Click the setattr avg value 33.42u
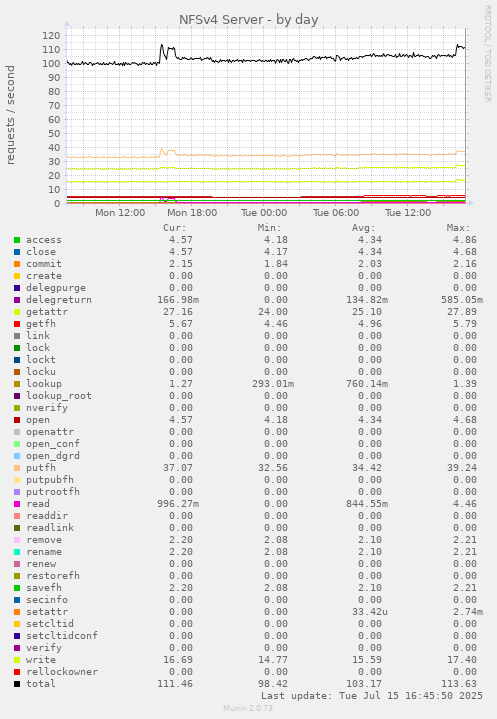The width and height of the screenshot is (497, 719). click(x=370, y=612)
